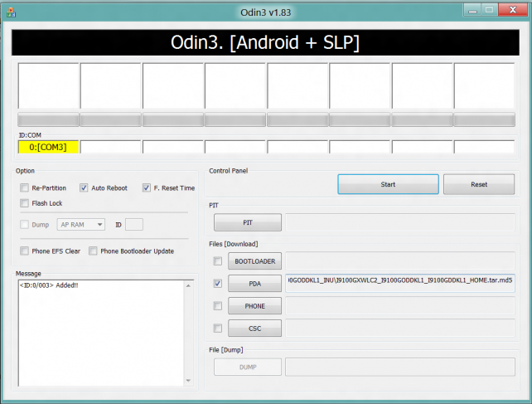Uncheck the PDA file checkbox
This screenshot has height=404, width=532.
tap(218, 284)
